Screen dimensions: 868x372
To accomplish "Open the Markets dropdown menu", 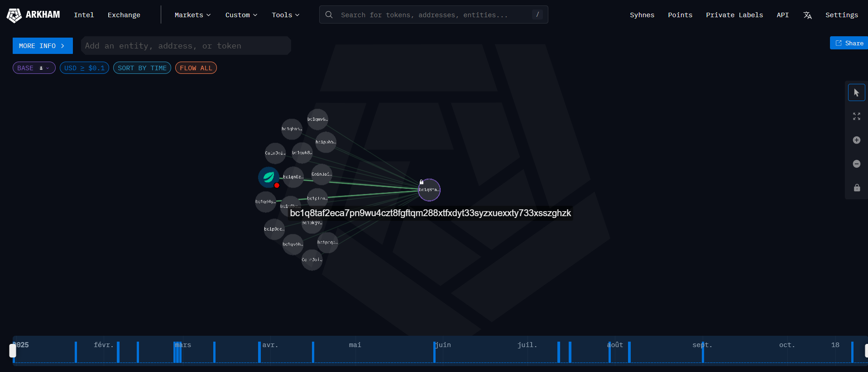I will (x=192, y=15).
